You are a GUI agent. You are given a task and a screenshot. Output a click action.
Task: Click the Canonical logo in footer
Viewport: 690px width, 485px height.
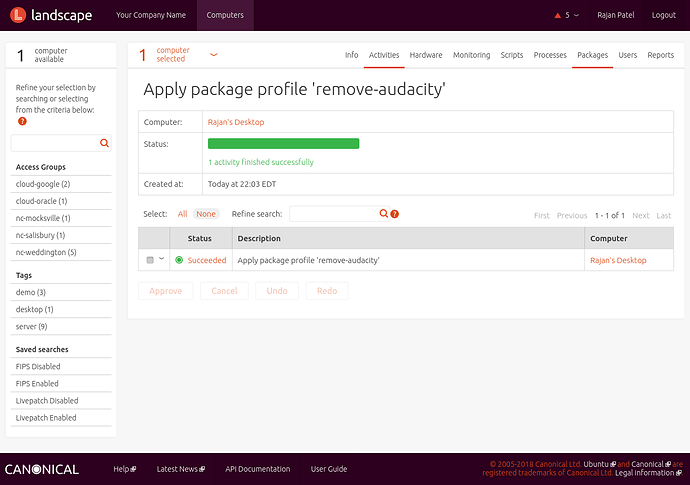42,469
